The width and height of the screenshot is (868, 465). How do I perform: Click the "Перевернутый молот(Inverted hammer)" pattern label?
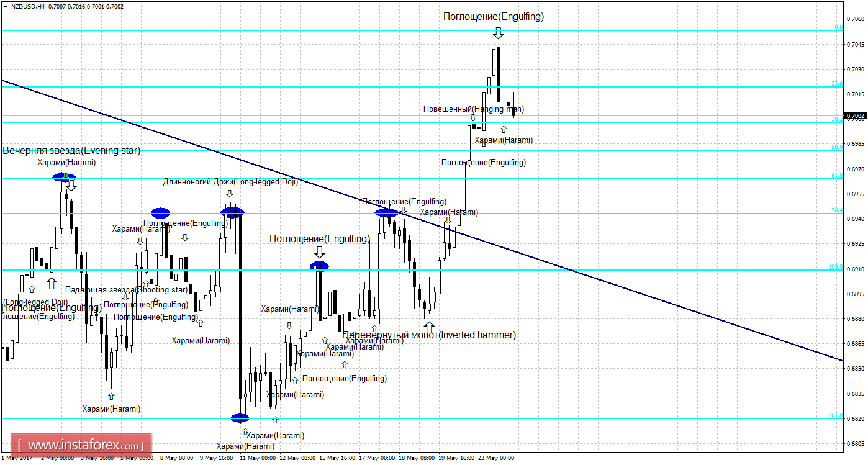click(429, 335)
